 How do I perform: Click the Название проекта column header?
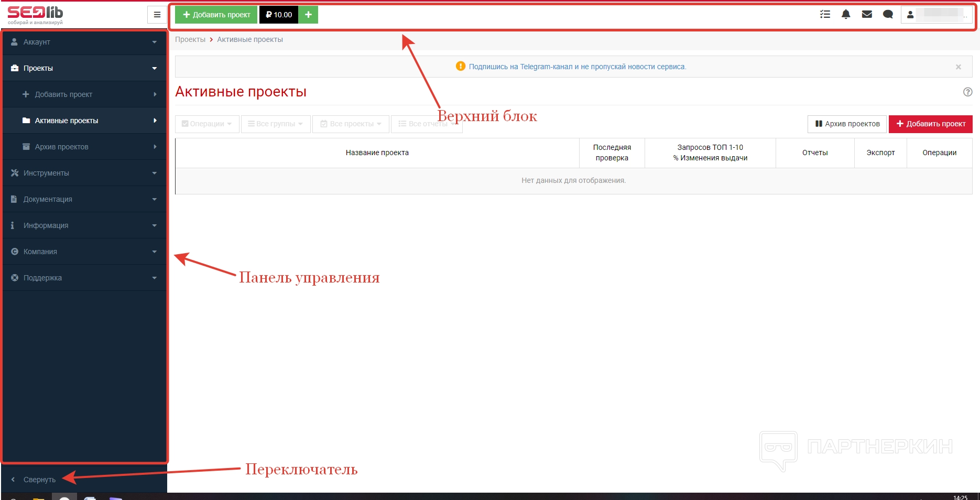click(377, 153)
